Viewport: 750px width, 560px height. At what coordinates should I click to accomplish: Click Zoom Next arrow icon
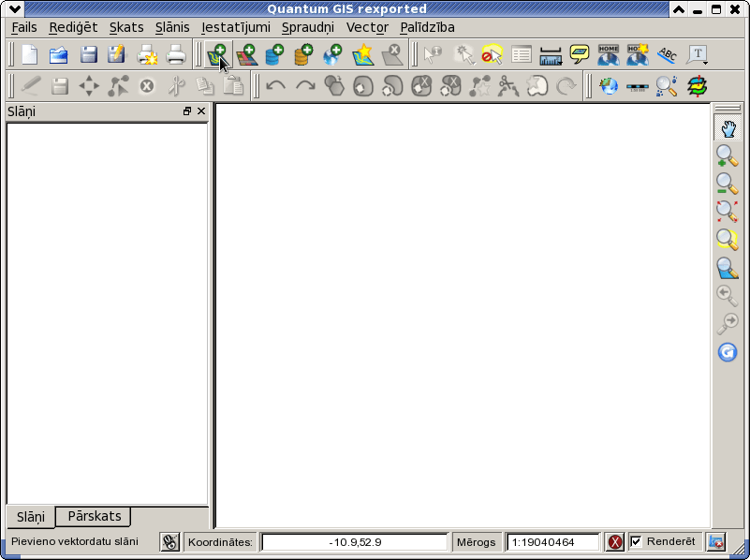[x=727, y=324]
